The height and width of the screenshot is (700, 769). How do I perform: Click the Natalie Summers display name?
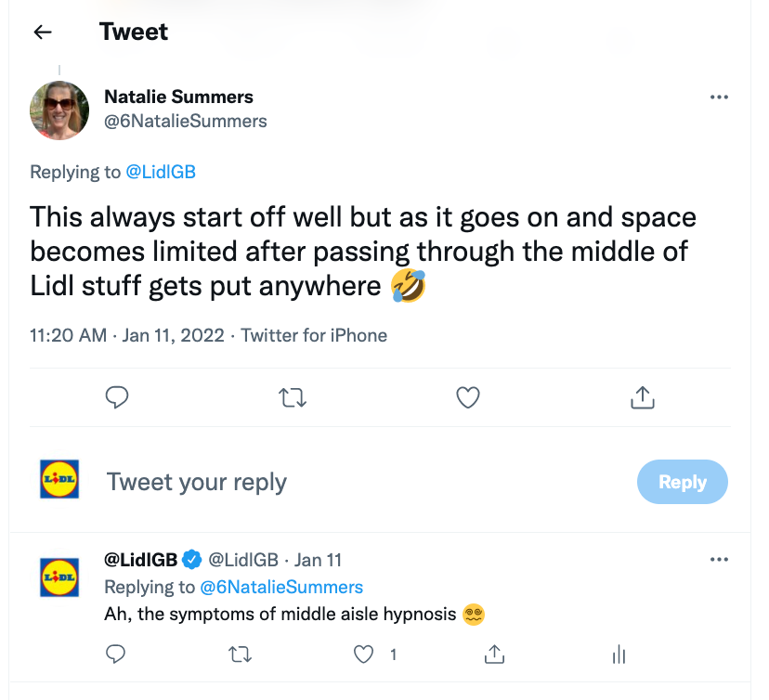178,97
